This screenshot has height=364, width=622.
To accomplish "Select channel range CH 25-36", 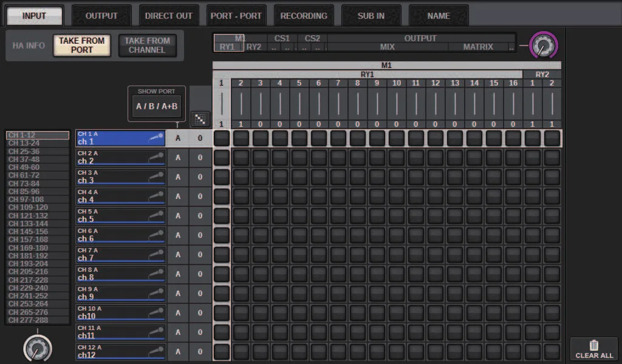I will point(38,151).
